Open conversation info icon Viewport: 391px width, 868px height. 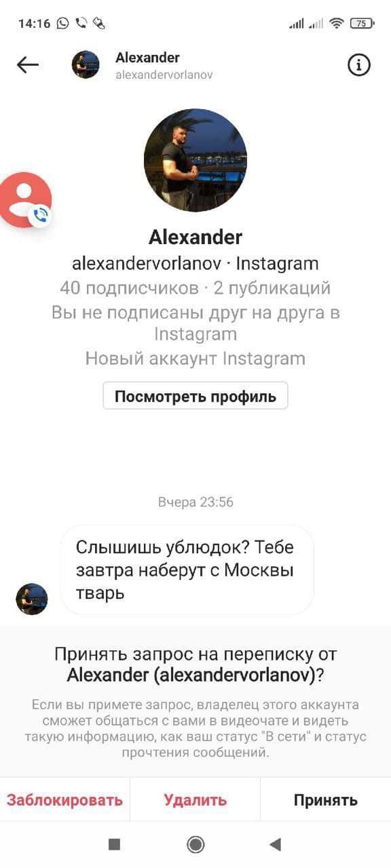(x=359, y=64)
